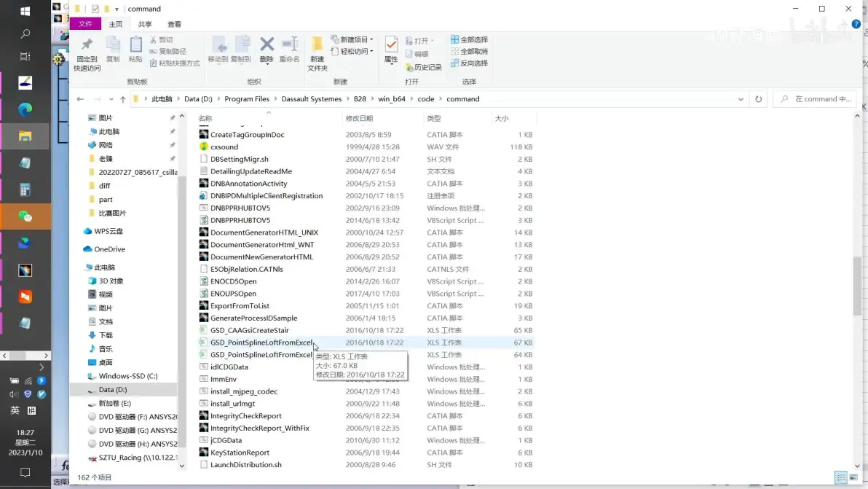Select Windows-SSD (C:) in navigation pane
The height and width of the screenshot is (489, 868).
coord(128,376)
